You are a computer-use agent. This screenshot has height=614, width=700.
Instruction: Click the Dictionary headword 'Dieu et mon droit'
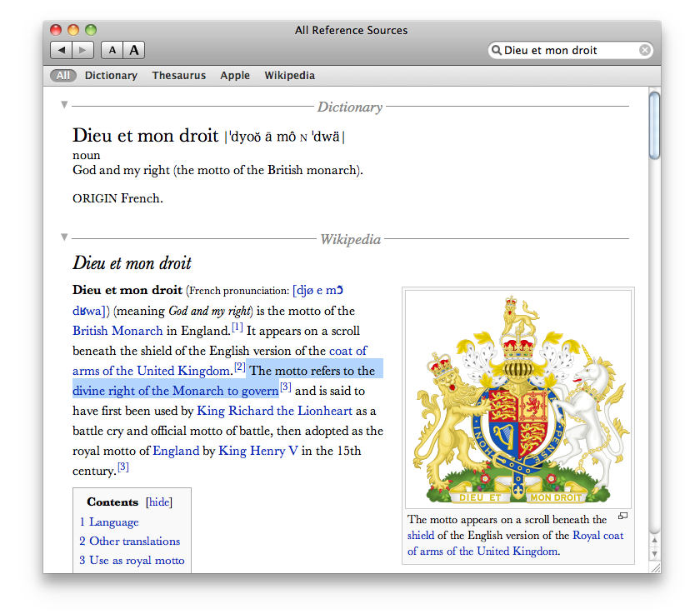coord(146,135)
